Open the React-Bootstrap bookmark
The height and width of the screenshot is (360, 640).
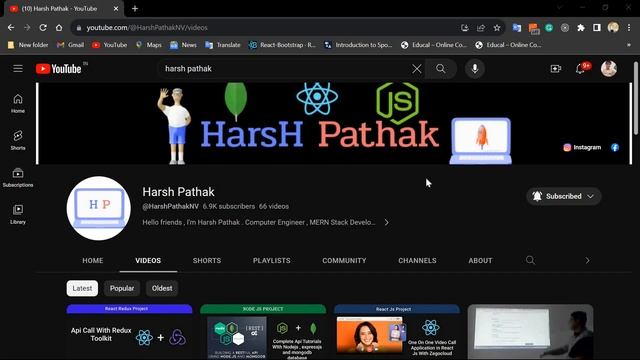282,45
